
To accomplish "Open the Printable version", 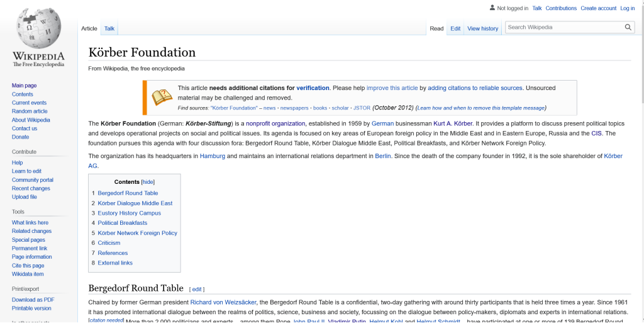I will [x=31, y=309].
